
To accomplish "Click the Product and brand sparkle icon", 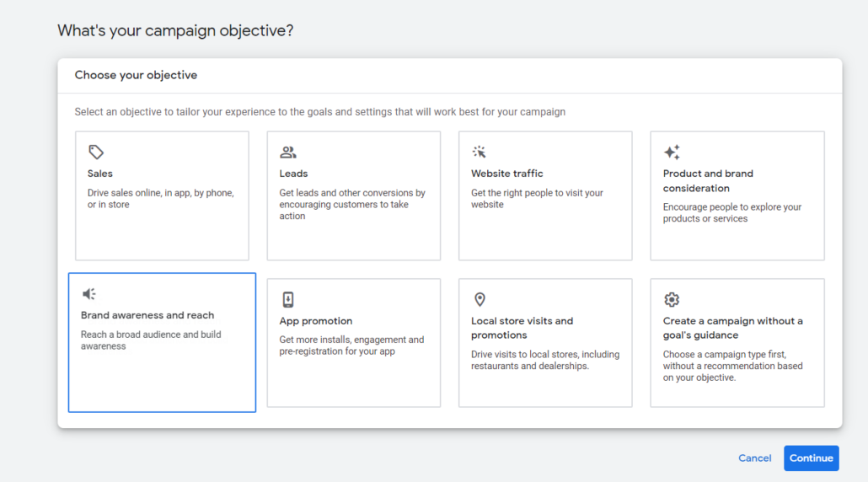I will click(x=672, y=153).
